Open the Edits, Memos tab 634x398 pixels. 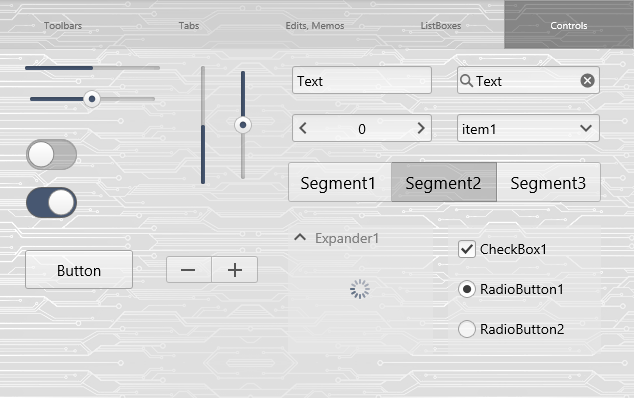(x=315, y=25)
